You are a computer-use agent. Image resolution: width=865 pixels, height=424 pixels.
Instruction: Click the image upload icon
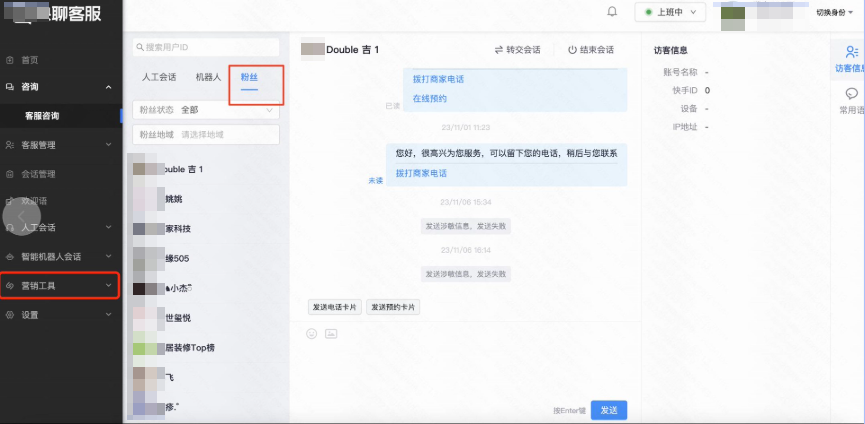tap(330, 333)
